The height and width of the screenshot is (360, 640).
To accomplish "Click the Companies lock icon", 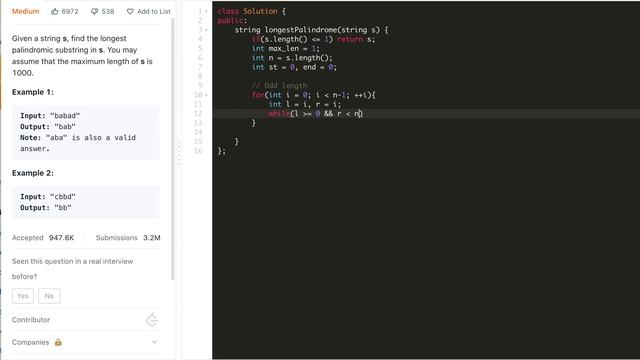I will (58, 342).
